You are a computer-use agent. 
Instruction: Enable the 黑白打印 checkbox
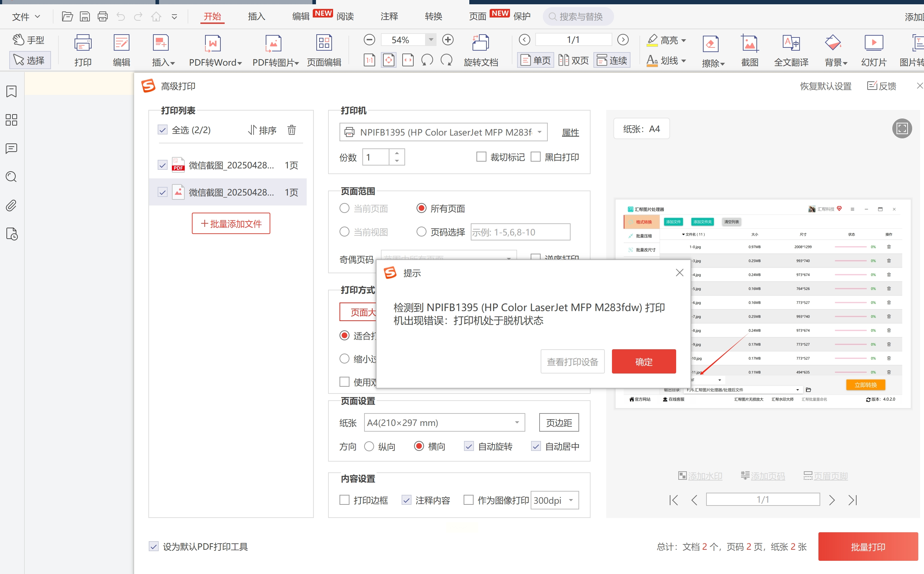click(x=535, y=157)
